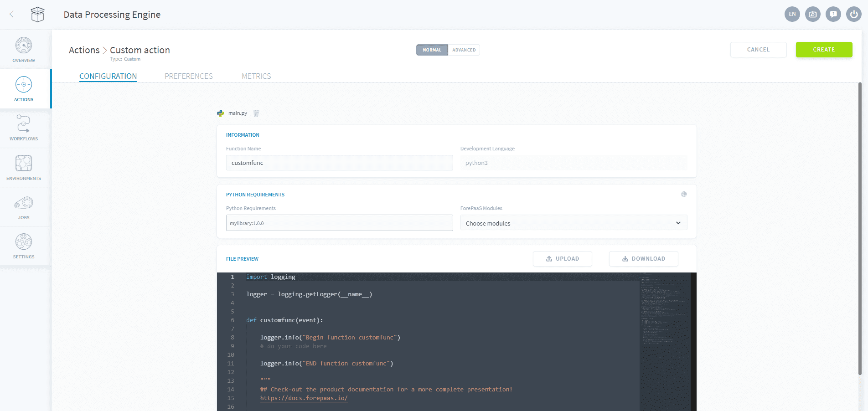Open the CONFIGURATION tab
The height and width of the screenshot is (411, 868).
[x=108, y=76]
